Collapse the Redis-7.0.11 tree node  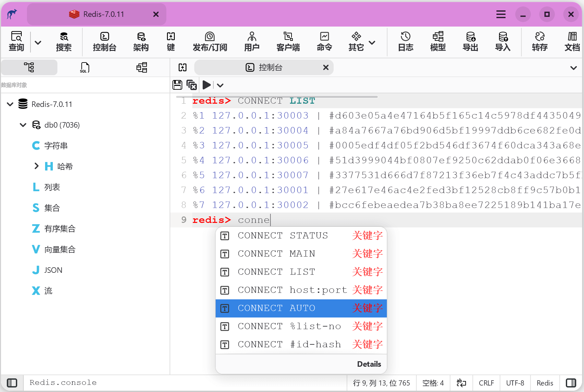tap(10, 104)
